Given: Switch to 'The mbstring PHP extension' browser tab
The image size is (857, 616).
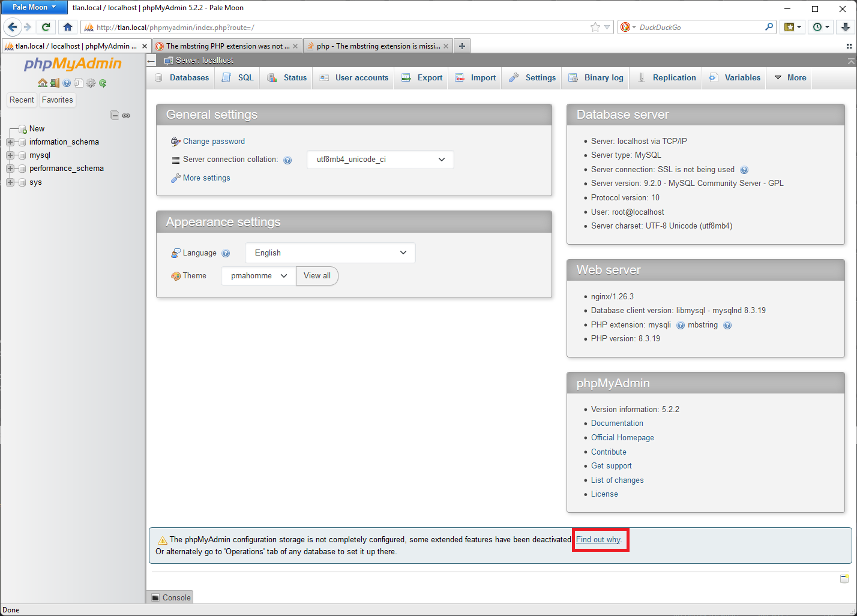Looking at the screenshot, I should click(x=226, y=46).
